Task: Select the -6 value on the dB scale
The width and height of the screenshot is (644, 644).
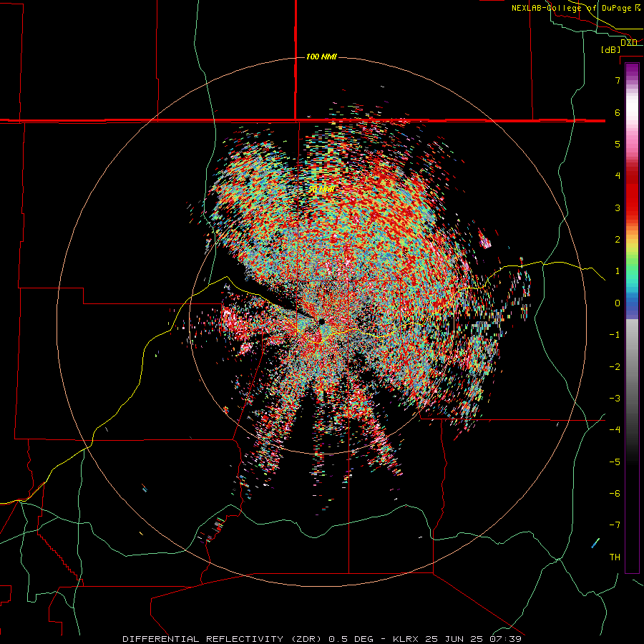Action: point(615,494)
